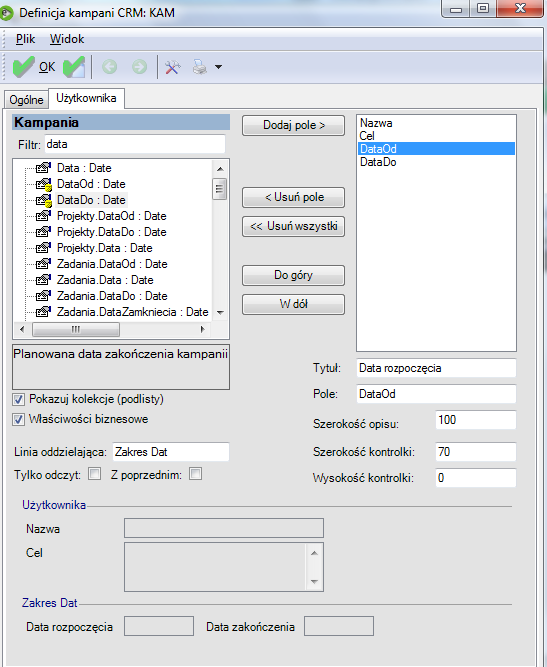The height and width of the screenshot is (667, 547).
Task: Click the save-and-apply checkmark icon
Action: pos(74,67)
